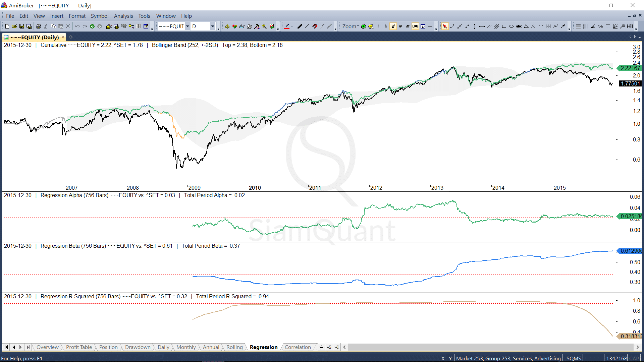Select the abc text tool
The height and width of the screenshot is (362, 644).
pos(519,26)
